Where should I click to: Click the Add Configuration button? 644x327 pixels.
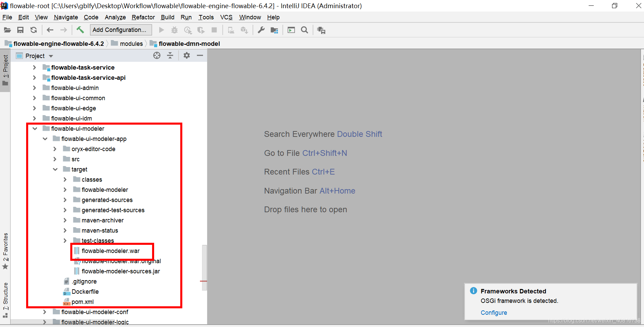point(121,30)
